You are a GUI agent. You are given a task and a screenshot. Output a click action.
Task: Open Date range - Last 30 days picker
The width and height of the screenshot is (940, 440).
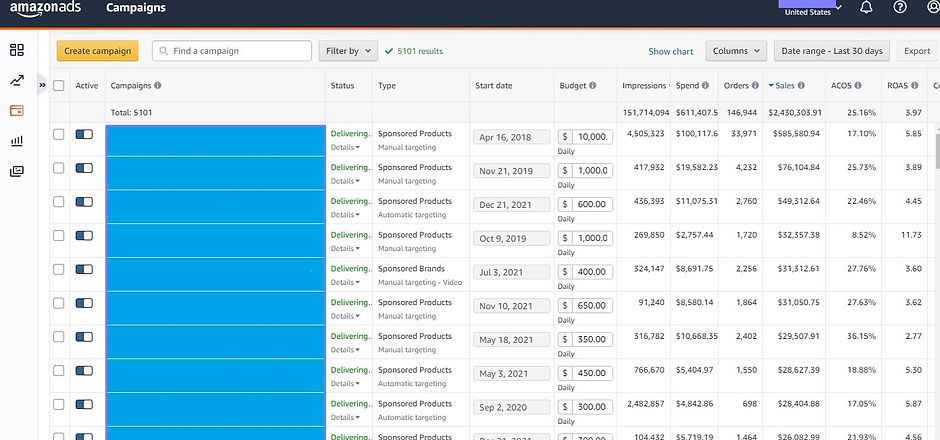pyautogui.click(x=831, y=51)
